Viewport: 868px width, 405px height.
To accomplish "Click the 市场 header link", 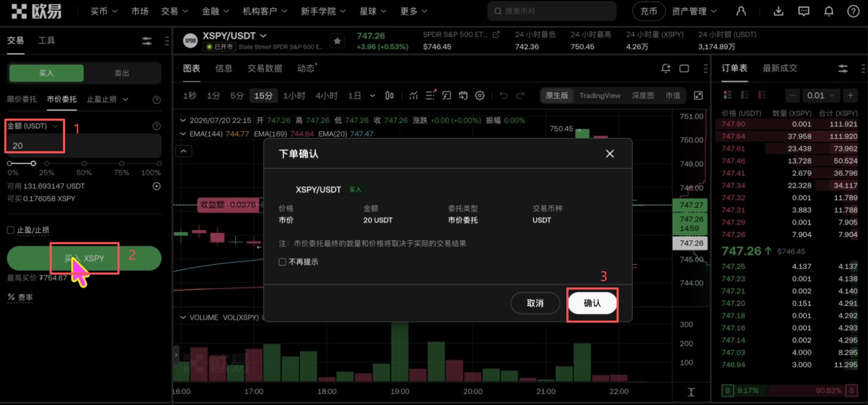I will (x=140, y=11).
